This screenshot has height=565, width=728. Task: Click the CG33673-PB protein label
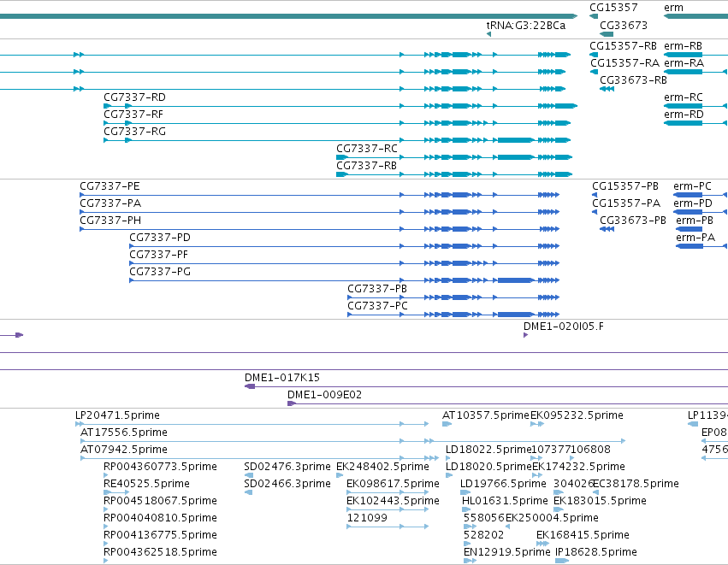click(x=633, y=221)
